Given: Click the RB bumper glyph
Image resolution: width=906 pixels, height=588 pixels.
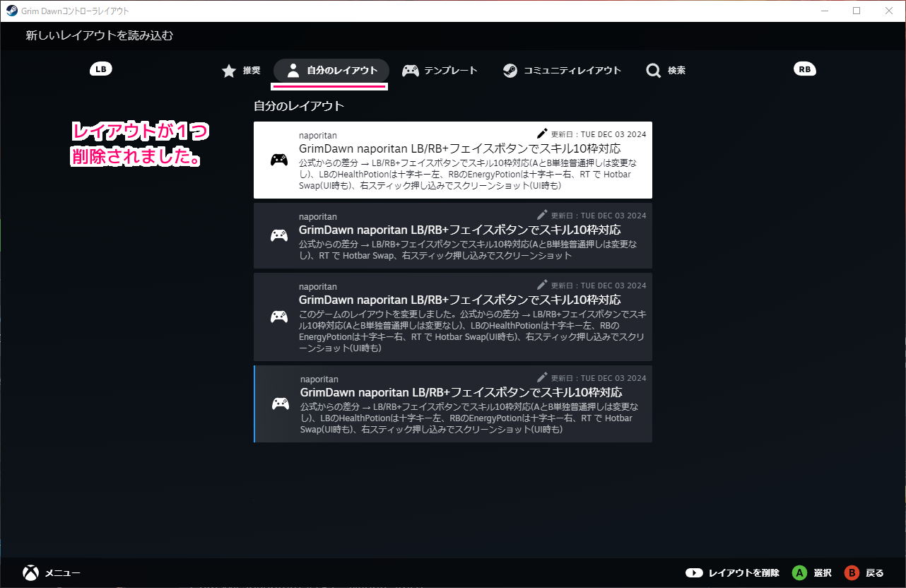Looking at the screenshot, I should pos(805,69).
